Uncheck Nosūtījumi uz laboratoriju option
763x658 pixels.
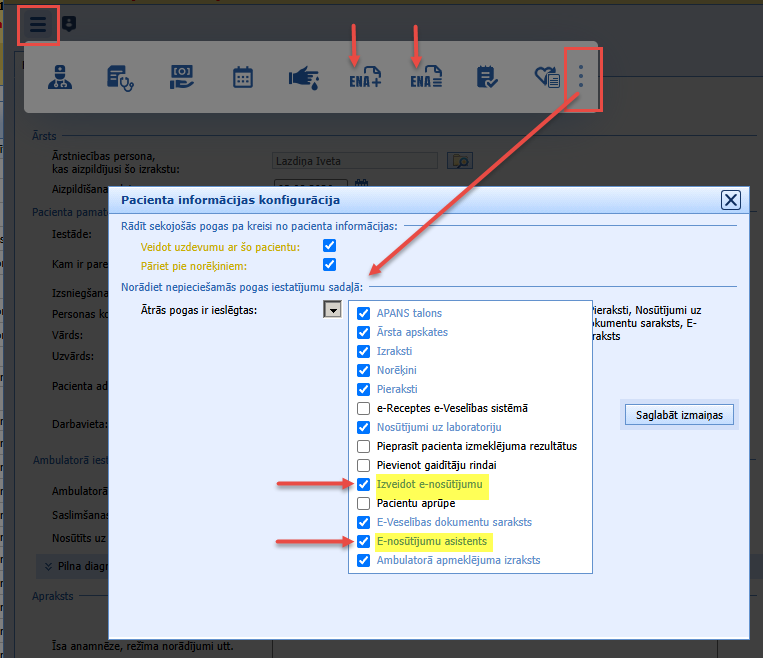pyautogui.click(x=363, y=427)
